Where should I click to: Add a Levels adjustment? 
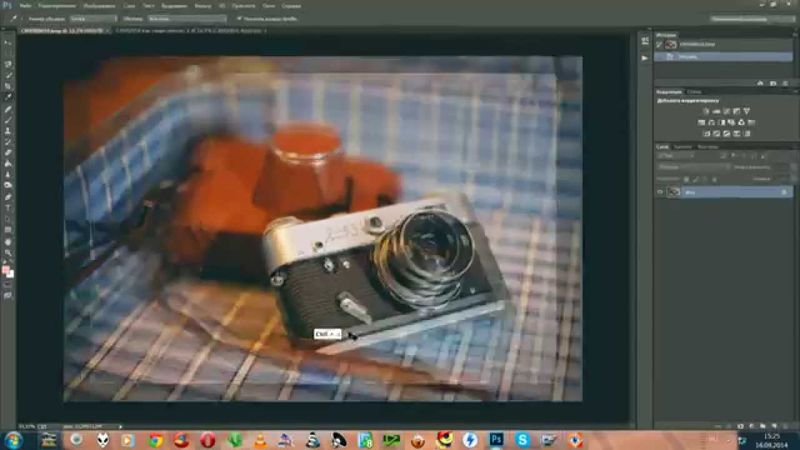pos(717,111)
